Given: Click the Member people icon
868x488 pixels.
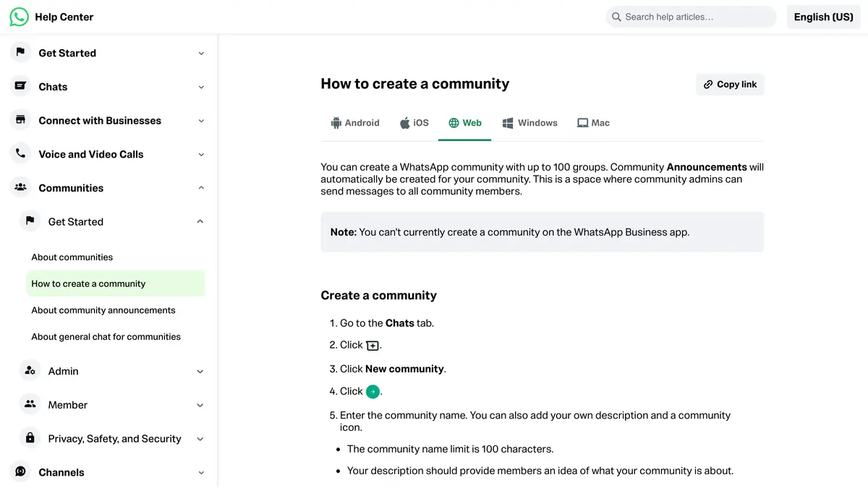Looking at the screenshot, I should (x=30, y=404).
